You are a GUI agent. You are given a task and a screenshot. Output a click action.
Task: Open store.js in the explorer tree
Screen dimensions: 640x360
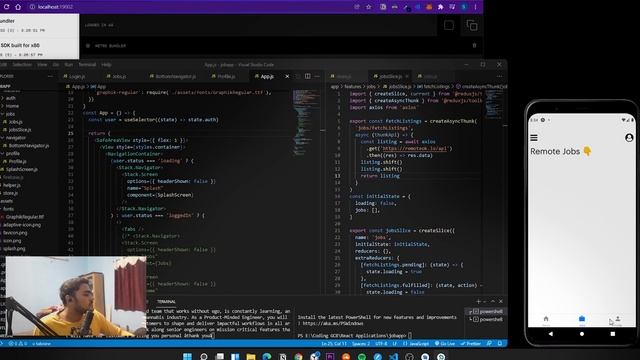(x=11, y=193)
